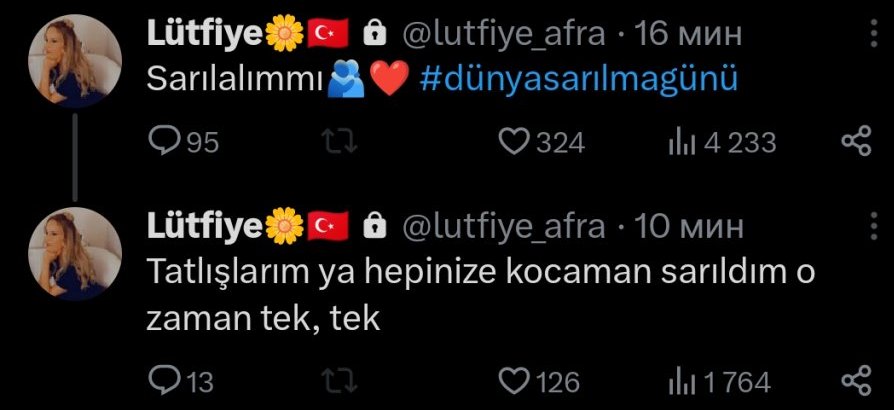Share the first tweet
This screenshot has width=894, height=410.
pyautogui.click(x=857, y=141)
